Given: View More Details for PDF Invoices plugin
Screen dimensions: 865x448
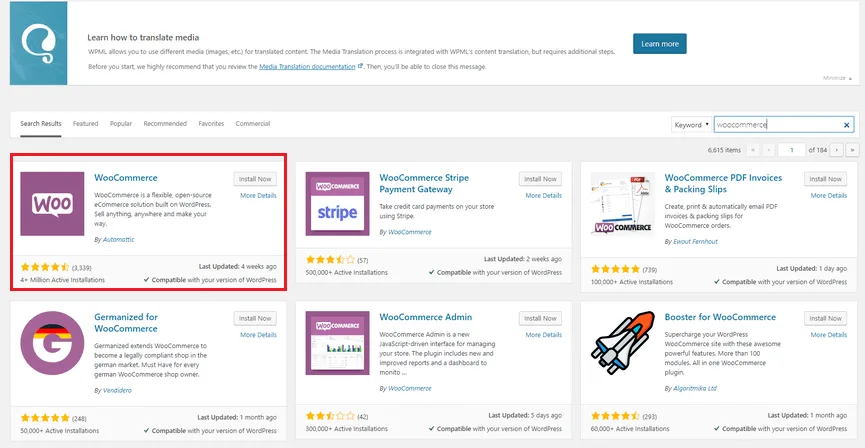Looking at the screenshot, I should (829, 195).
